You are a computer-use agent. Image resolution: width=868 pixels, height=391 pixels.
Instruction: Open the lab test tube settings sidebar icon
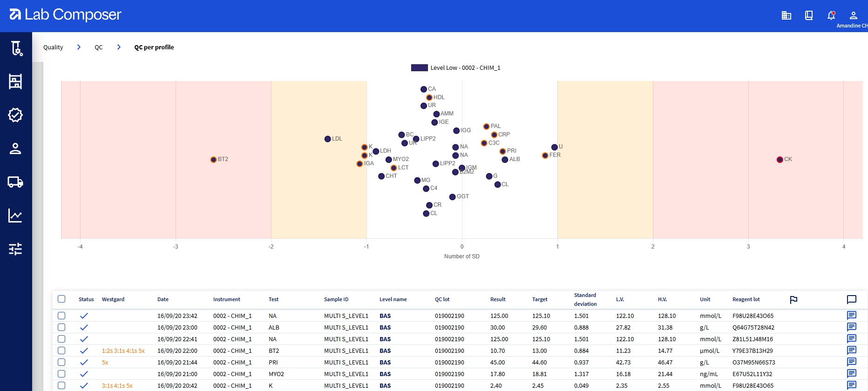tap(16, 48)
